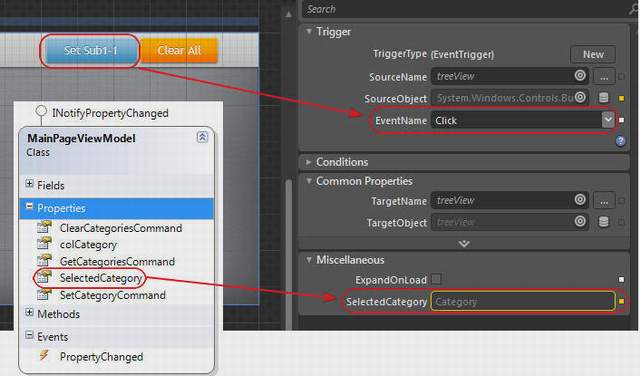640x376 pixels.
Task: Click the TargetObject picker target icon
Action: (x=580, y=221)
